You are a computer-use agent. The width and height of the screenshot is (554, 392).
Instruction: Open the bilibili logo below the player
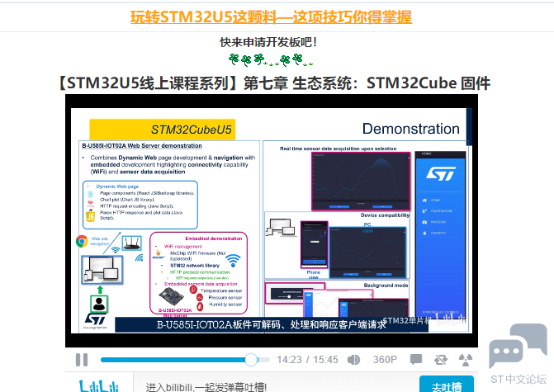(98, 385)
